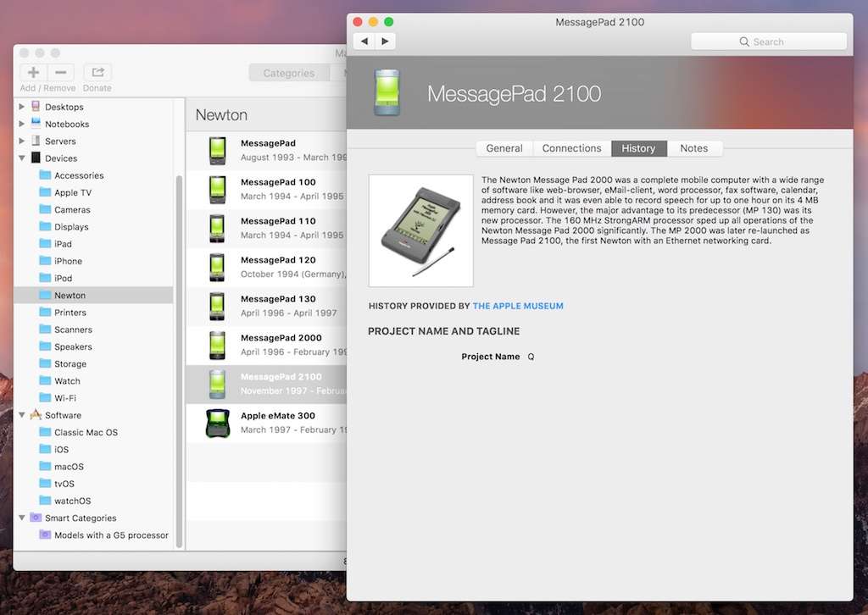
Task: Click the Printers folder icon
Action: pos(45,312)
